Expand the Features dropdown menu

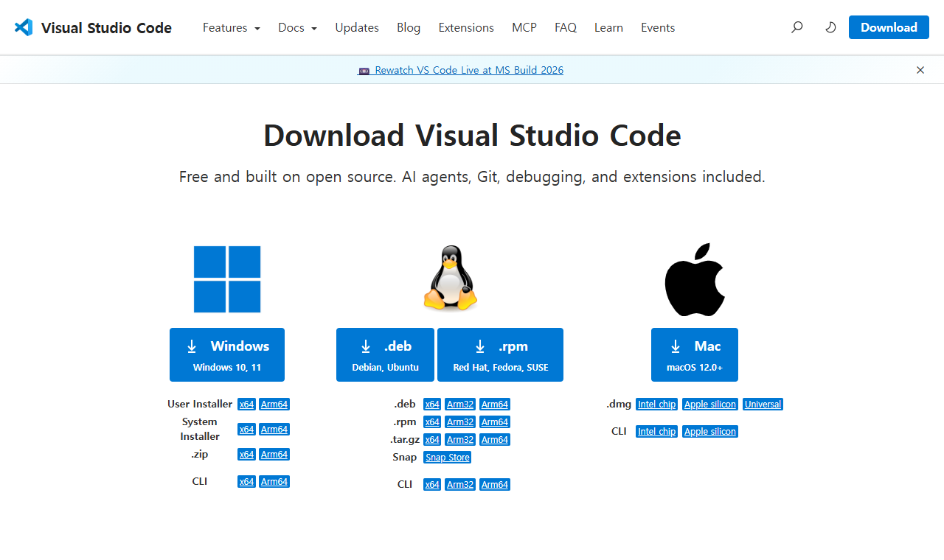pyautogui.click(x=232, y=27)
